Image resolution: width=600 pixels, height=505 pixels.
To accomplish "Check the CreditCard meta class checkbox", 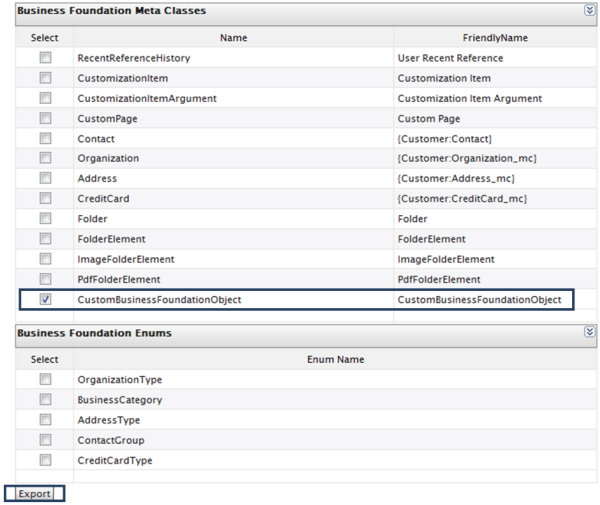I will [x=45, y=198].
